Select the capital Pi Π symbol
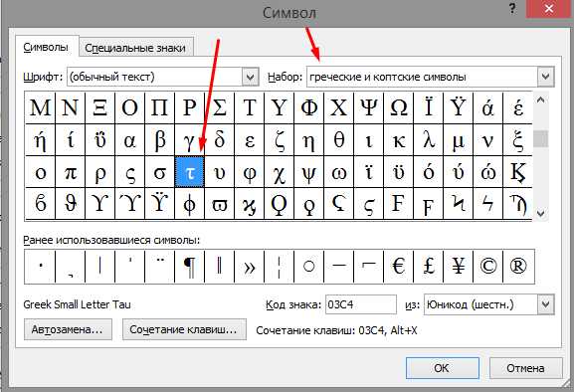The image size is (574, 392). click(x=159, y=107)
